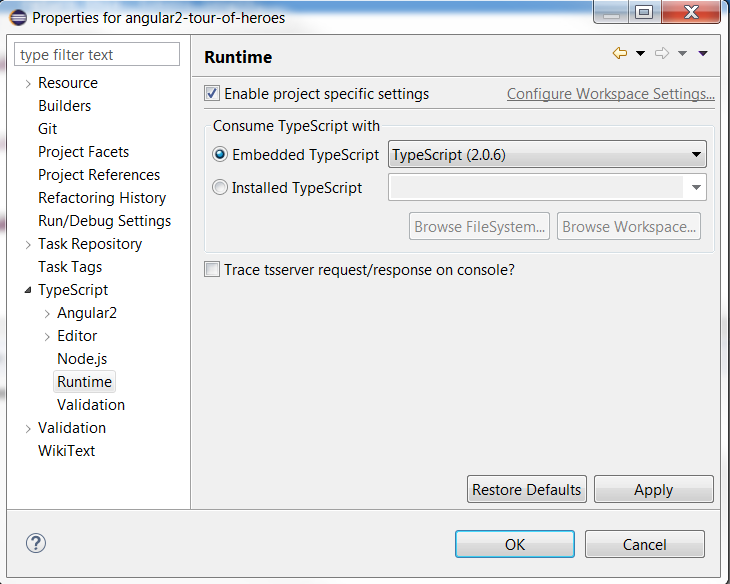Open the page view menu triangle
Screen dimensions: 730x584
703,54
